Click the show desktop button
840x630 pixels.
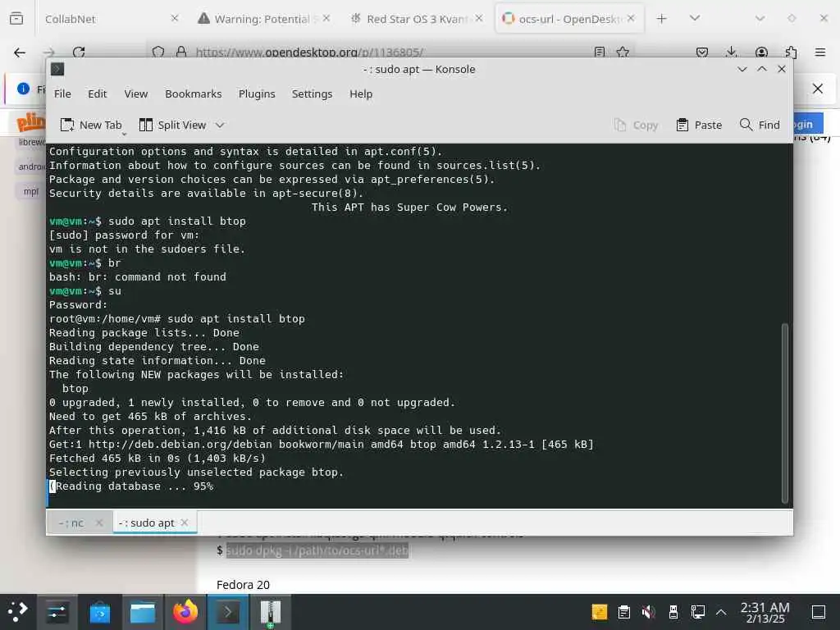tap(818, 612)
